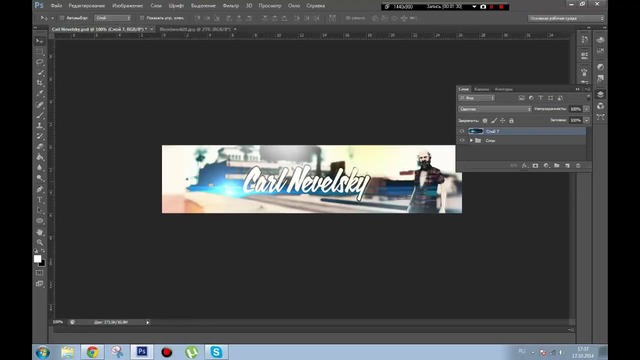Switch to the Контуры tab
Viewport: 640px width, 360px height.
click(503, 89)
